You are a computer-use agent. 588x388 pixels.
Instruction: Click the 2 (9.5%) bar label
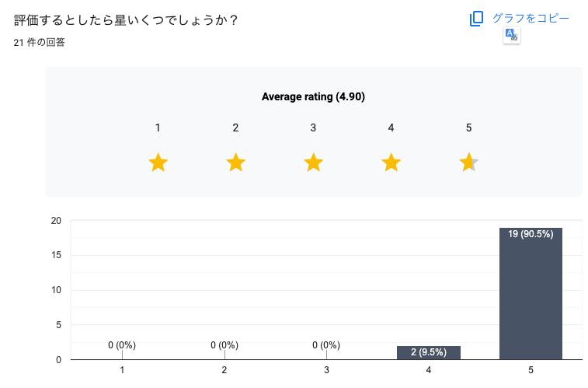(428, 352)
